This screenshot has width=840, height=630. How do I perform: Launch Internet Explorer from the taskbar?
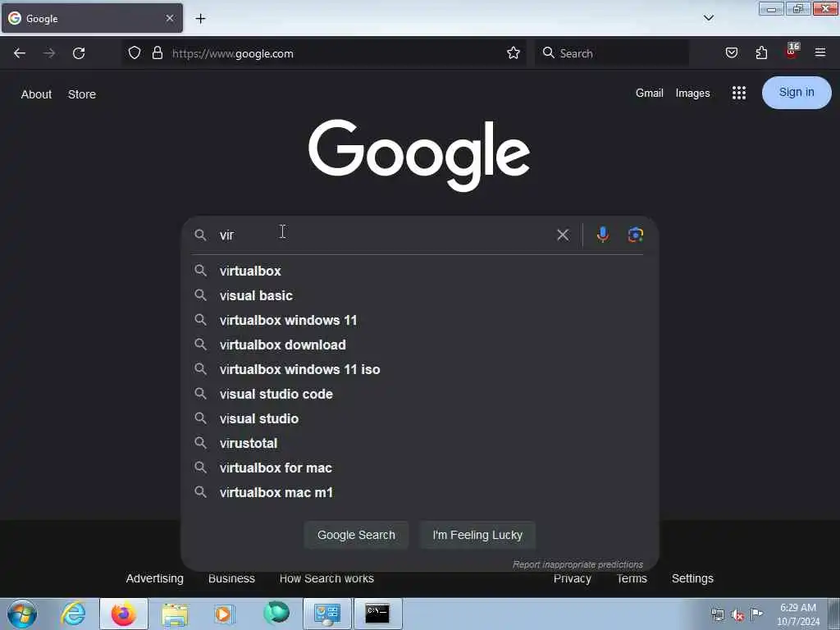[73, 614]
